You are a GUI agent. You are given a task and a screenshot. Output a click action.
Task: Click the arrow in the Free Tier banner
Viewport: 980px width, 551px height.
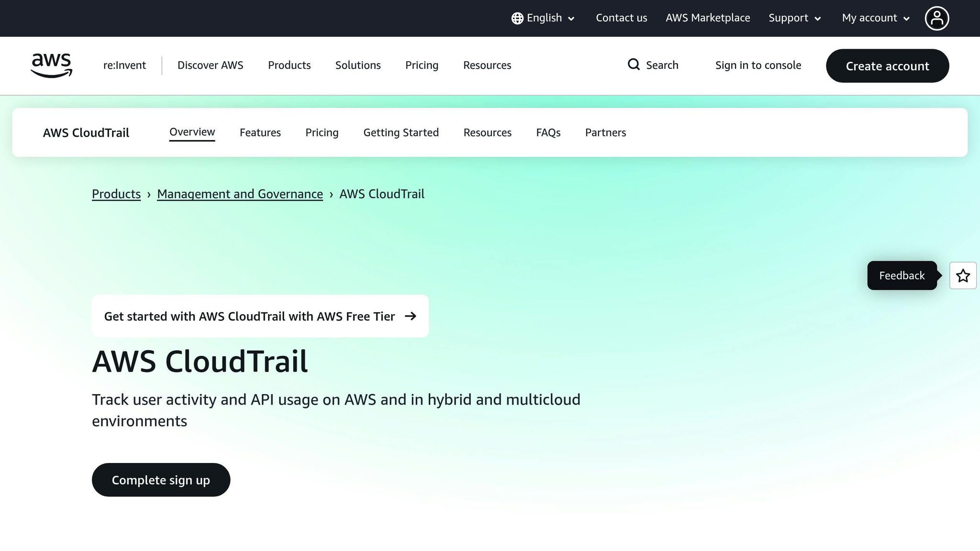[x=411, y=316]
